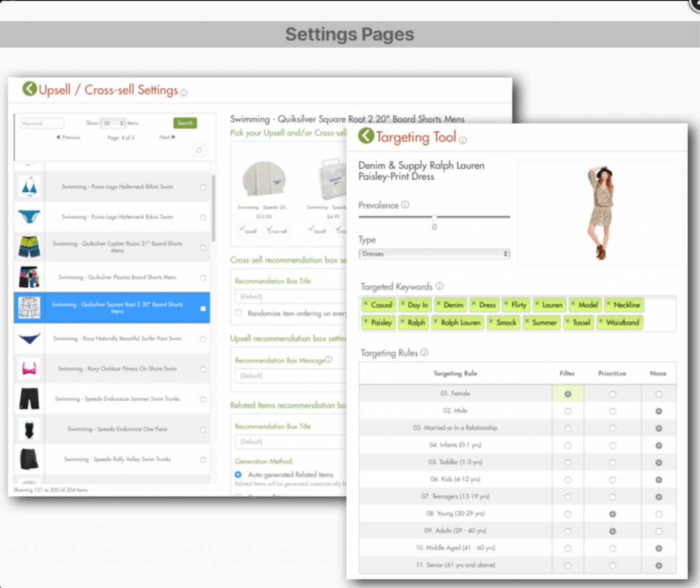Open Recommendation Box Message default field
Screen dimensions: 700x588
click(x=287, y=375)
